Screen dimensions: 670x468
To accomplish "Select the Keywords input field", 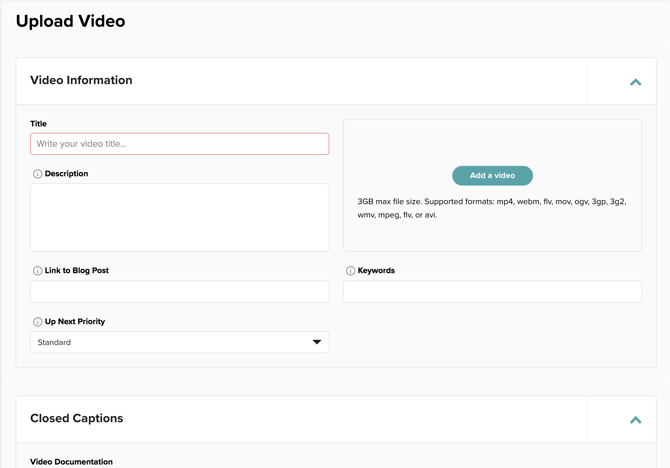I will point(492,292).
